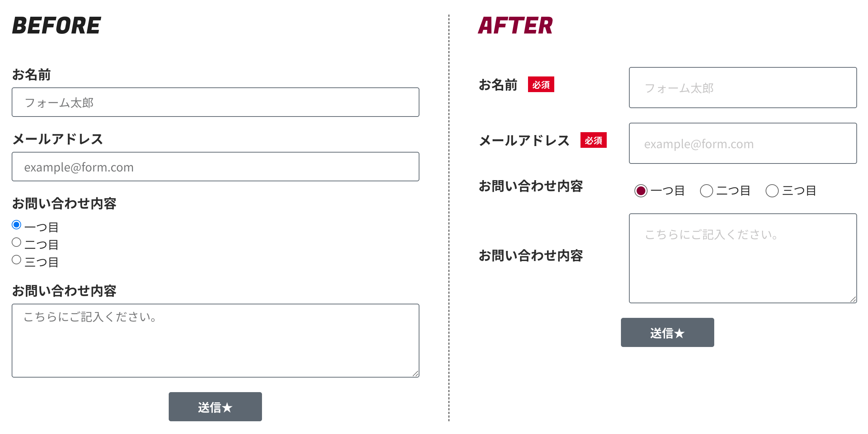This screenshot has width=868, height=434.
Task: Click the name input in the BEFORE form
Action: pyautogui.click(x=215, y=102)
